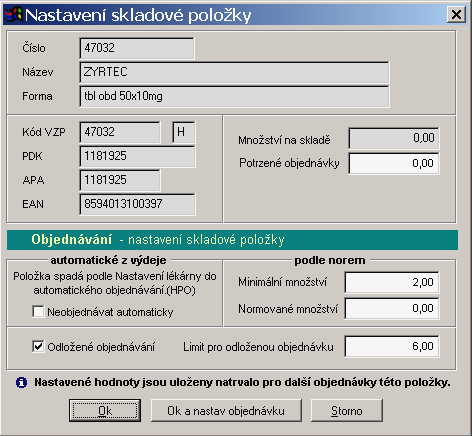This screenshot has height=436, width=472.
Task: Enable Neobjednávat automaticky checkbox
Action: coord(38,312)
